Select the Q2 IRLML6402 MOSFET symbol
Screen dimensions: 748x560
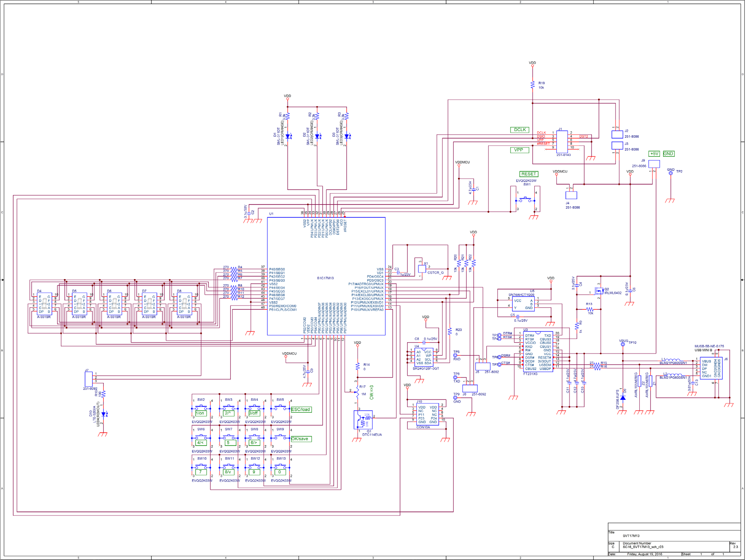[x=599, y=291]
